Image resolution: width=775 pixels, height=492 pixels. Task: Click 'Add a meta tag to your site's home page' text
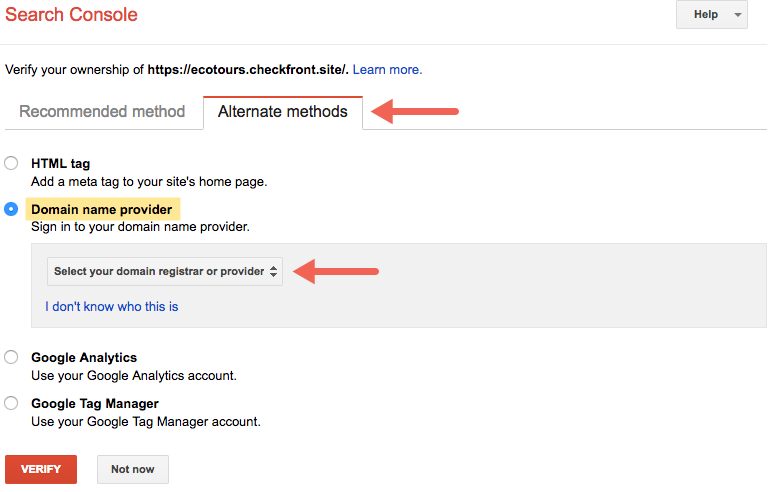tap(149, 182)
